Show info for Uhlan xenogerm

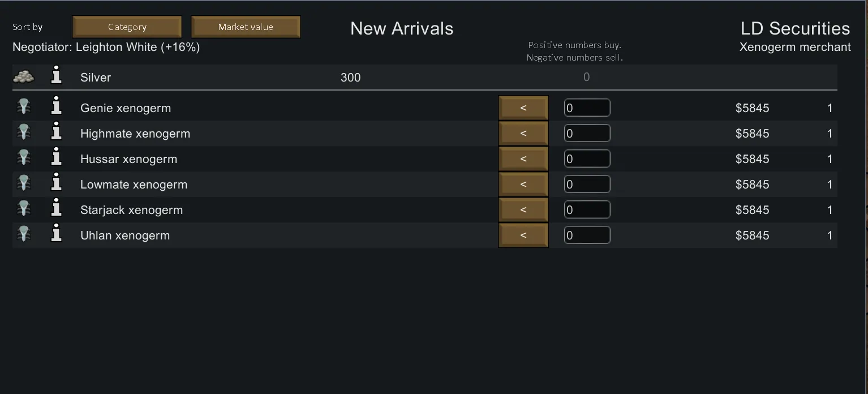(x=56, y=233)
